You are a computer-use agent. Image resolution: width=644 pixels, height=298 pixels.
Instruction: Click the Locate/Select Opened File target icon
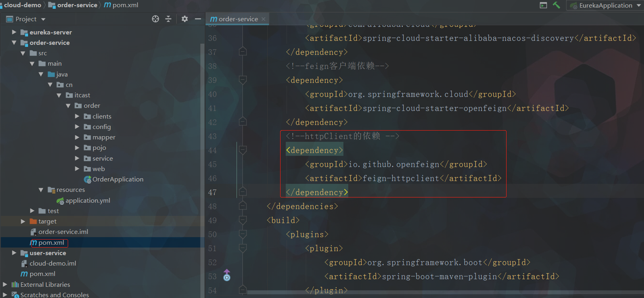point(155,19)
